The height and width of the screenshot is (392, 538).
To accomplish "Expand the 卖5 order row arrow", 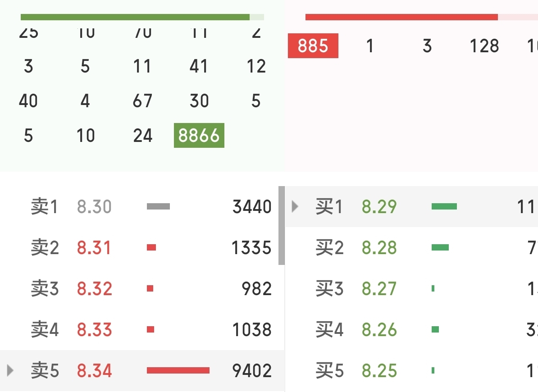I will coord(10,371).
